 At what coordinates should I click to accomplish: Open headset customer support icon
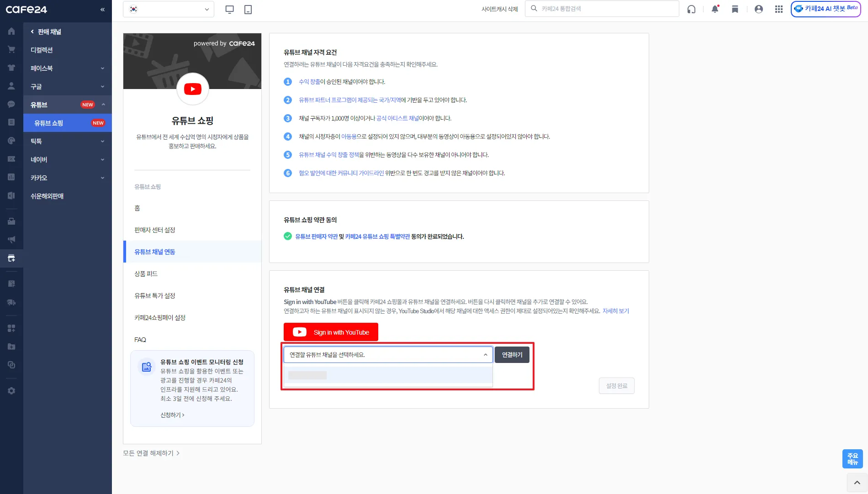[691, 9]
